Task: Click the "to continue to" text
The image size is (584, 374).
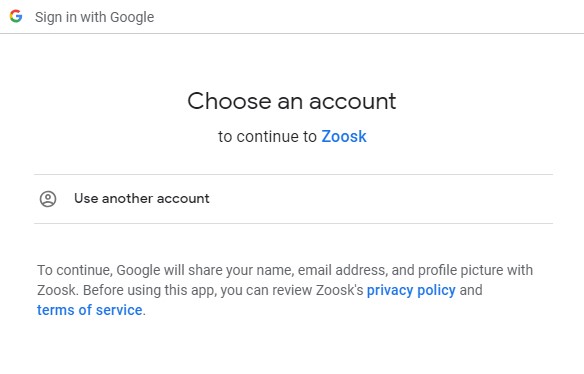Action: pos(267,136)
